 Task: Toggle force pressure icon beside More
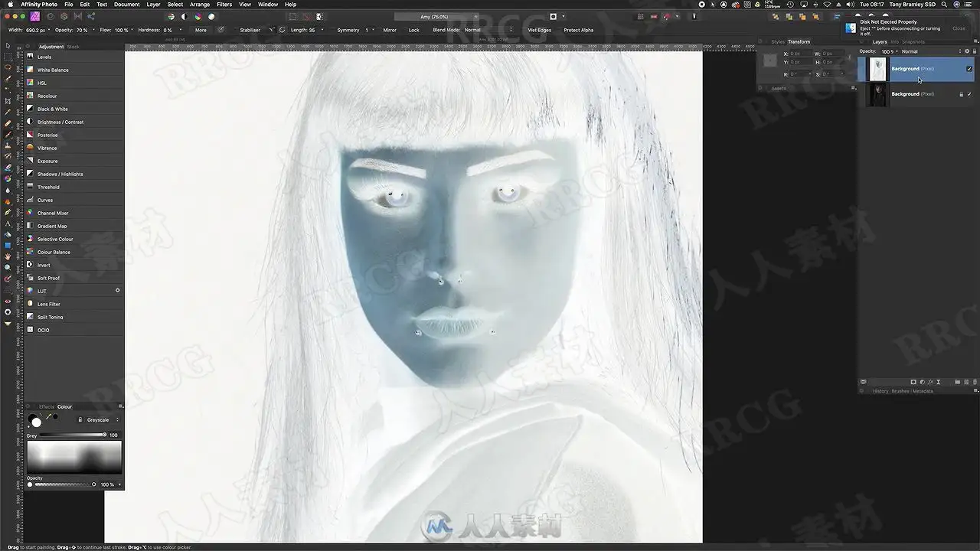click(221, 30)
